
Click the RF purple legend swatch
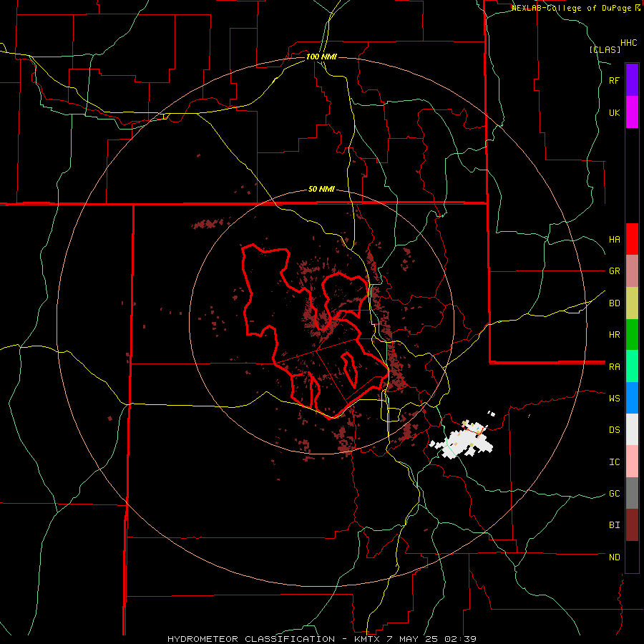point(632,80)
